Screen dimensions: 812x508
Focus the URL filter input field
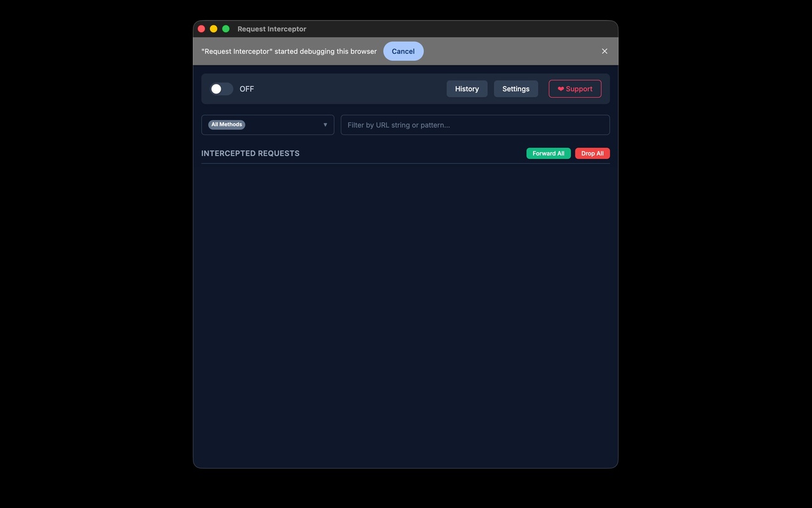(475, 124)
